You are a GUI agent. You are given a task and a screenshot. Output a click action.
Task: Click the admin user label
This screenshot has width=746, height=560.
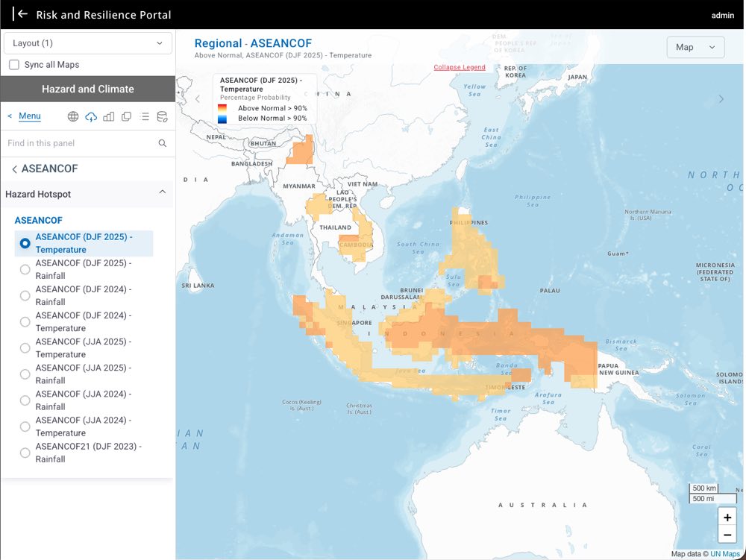[723, 15]
